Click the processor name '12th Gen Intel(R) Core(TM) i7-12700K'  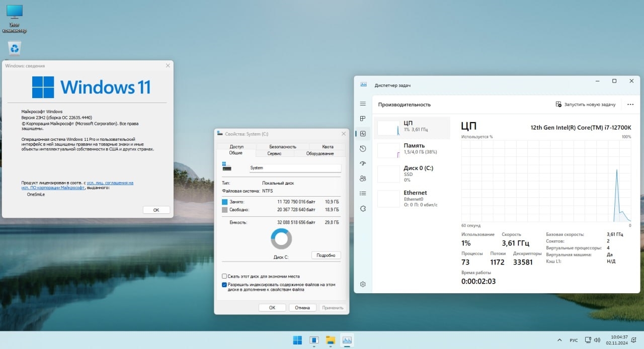coord(581,128)
